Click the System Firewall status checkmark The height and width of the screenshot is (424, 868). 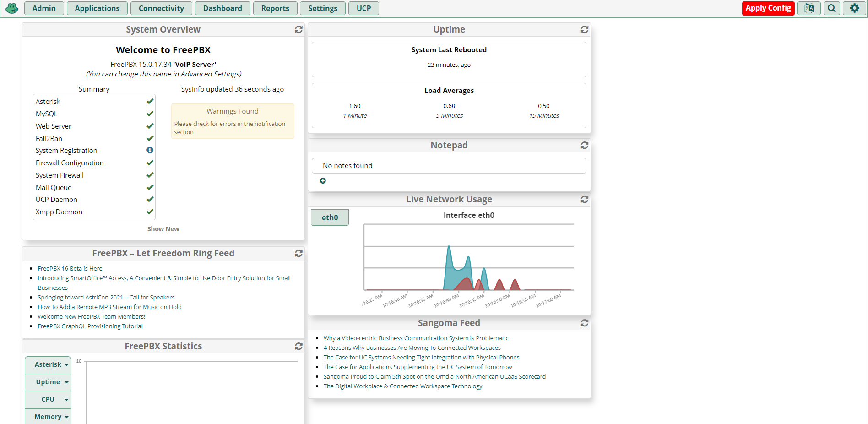(x=150, y=175)
